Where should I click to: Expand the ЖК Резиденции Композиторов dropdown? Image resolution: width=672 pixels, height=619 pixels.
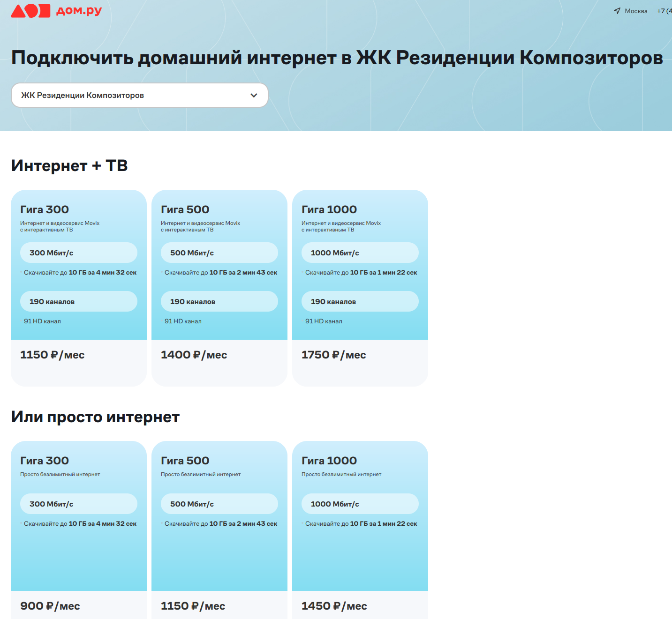tap(140, 95)
